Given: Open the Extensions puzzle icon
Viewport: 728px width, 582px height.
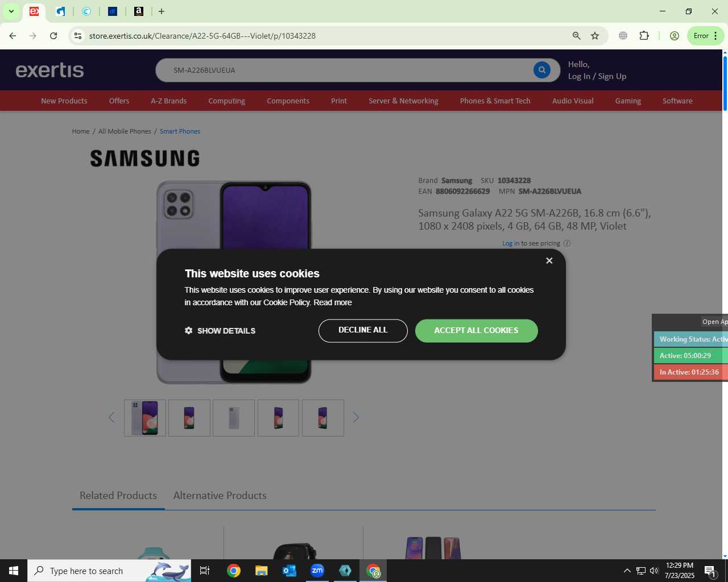Looking at the screenshot, I should click(644, 36).
